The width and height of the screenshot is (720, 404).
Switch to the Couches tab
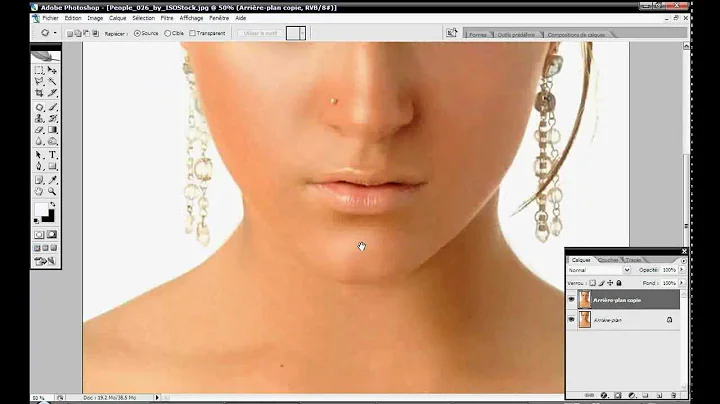tap(608, 260)
